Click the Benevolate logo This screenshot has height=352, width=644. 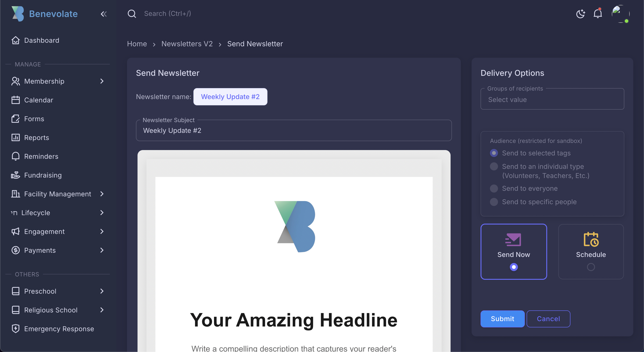click(x=18, y=14)
